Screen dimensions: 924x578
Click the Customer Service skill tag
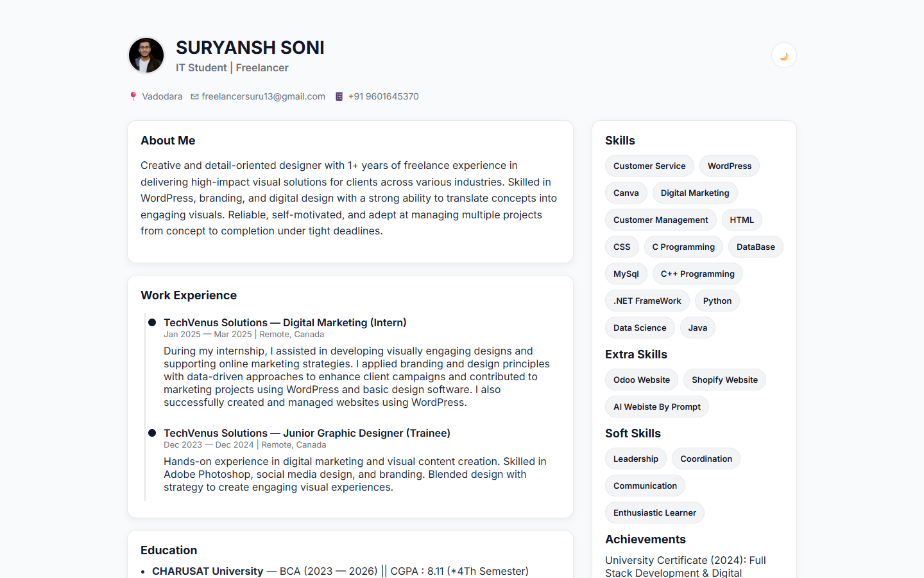tap(649, 166)
